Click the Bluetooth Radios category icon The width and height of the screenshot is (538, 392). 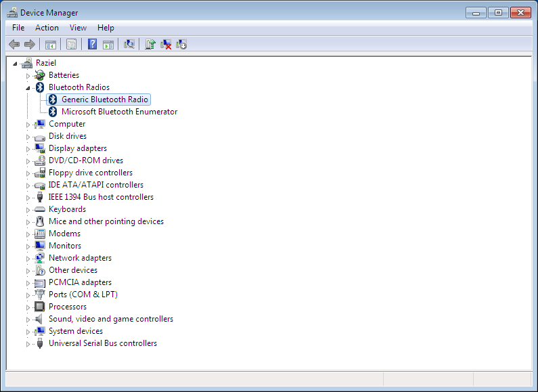tap(40, 87)
